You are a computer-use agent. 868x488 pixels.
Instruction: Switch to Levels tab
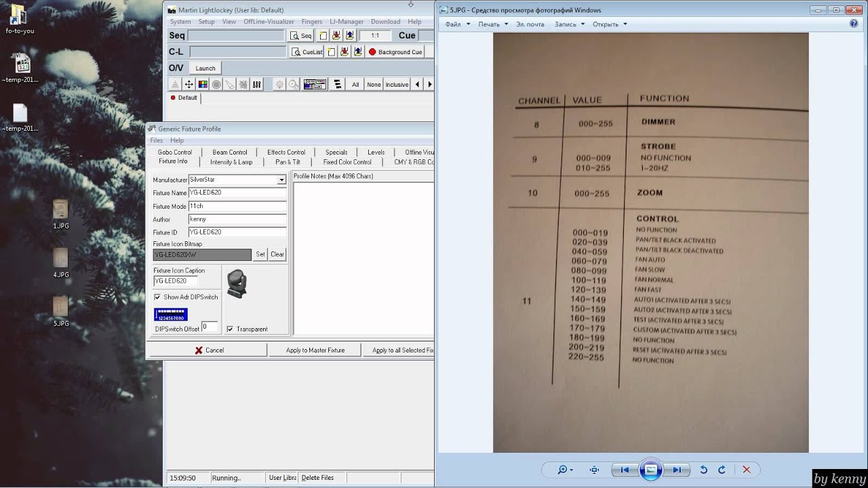(x=376, y=152)
